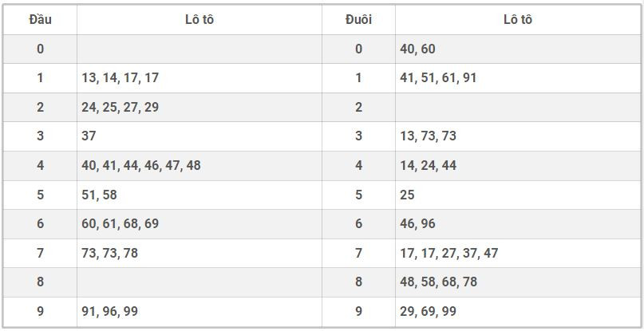Select the cell with 24, 25, 27, 29
The height and width of the screenshot is (331, 644).
pos(121,107)
